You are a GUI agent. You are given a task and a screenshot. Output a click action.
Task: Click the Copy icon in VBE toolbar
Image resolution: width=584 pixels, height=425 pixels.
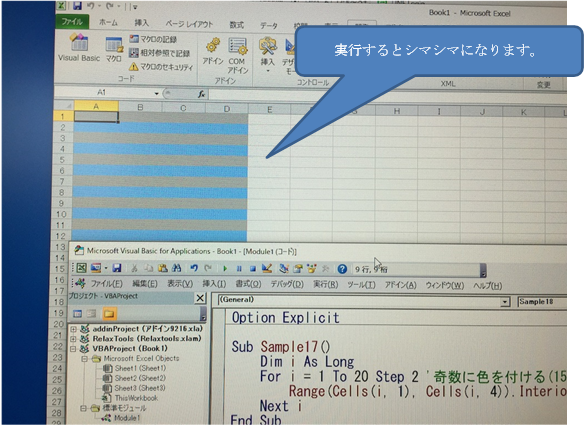[149, 268]
